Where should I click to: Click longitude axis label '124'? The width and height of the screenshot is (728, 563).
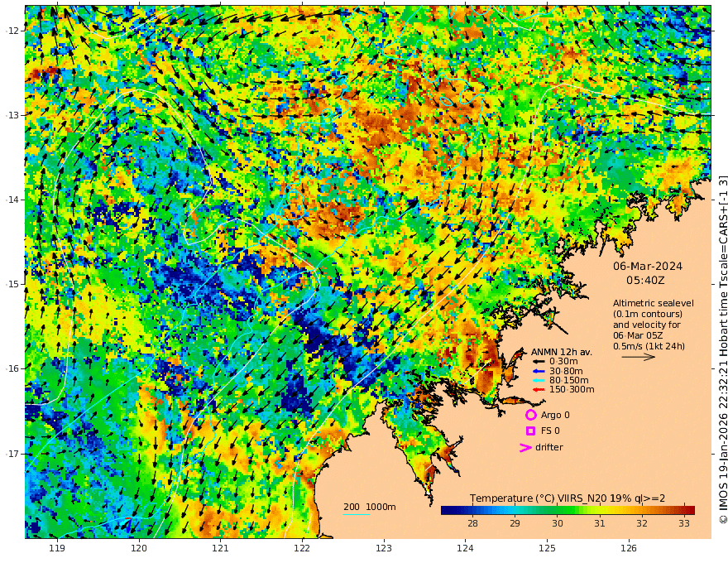(466, 549)
